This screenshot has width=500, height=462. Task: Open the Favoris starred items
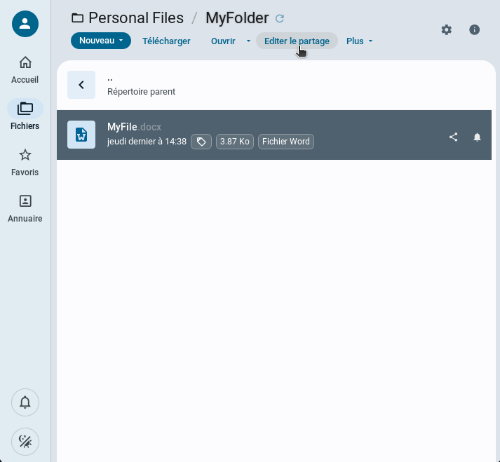(25, 162)
